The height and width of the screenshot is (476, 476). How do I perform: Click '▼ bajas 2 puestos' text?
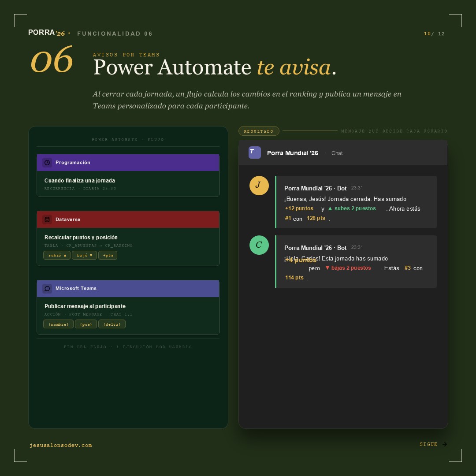pos(348,268)
